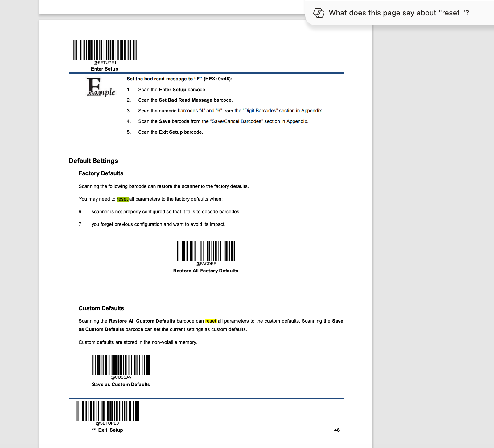Click the Restore All Factory Defaults barcode image
This screenshot has width=494, height=448.
click(x=206, y=251)
